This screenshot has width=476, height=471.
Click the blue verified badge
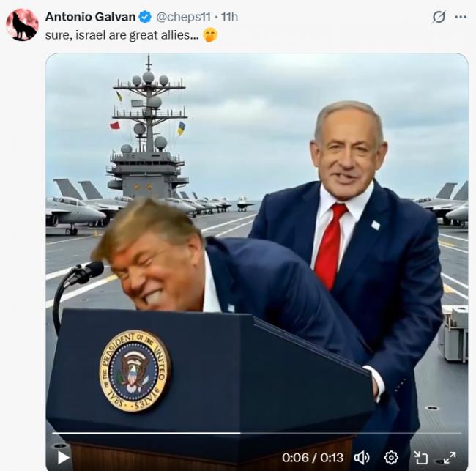tap(145, 17)
